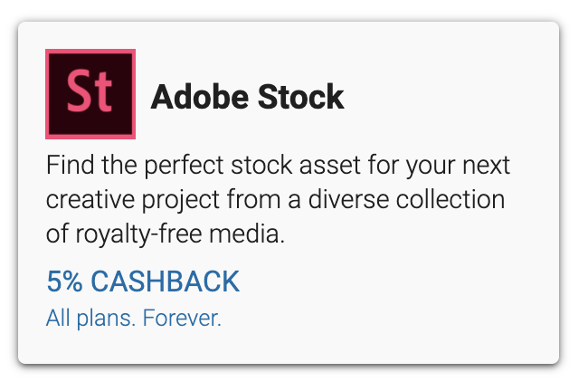Image resolution: width=588 pixels, height=391 pixels.
Task: Click All plans in the blue subtext
Action: [90, 319]
